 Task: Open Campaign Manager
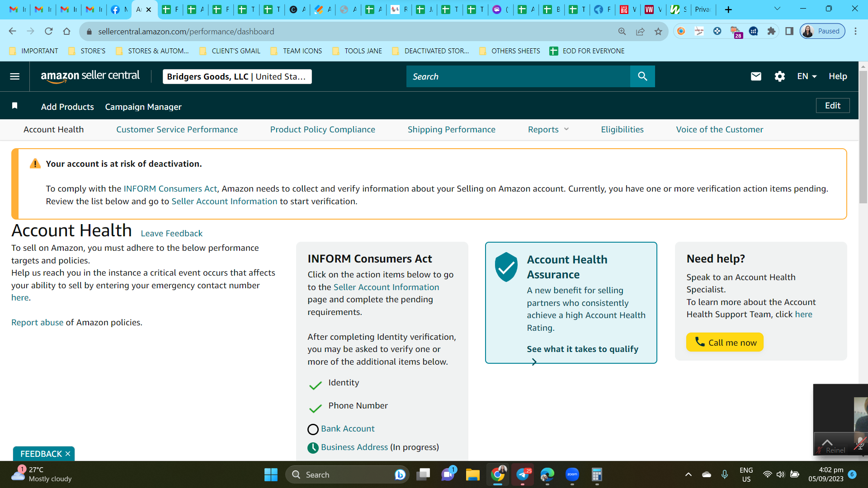click(x=143, y=107)
